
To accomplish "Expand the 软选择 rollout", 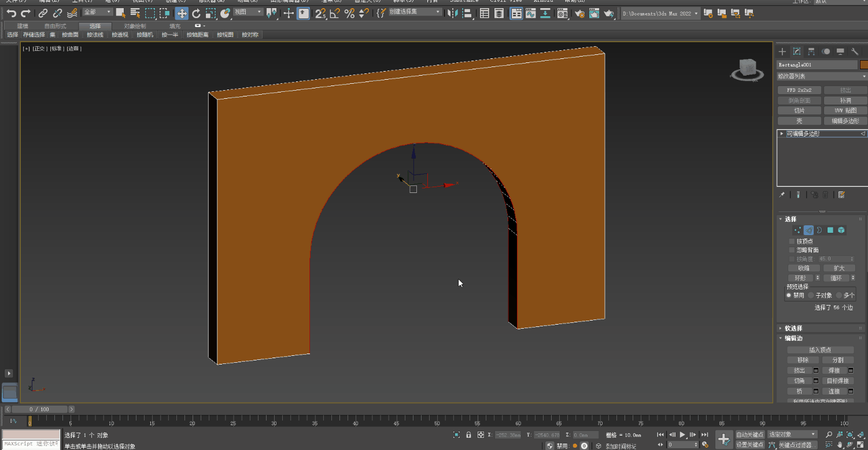I will coord(793,328).
